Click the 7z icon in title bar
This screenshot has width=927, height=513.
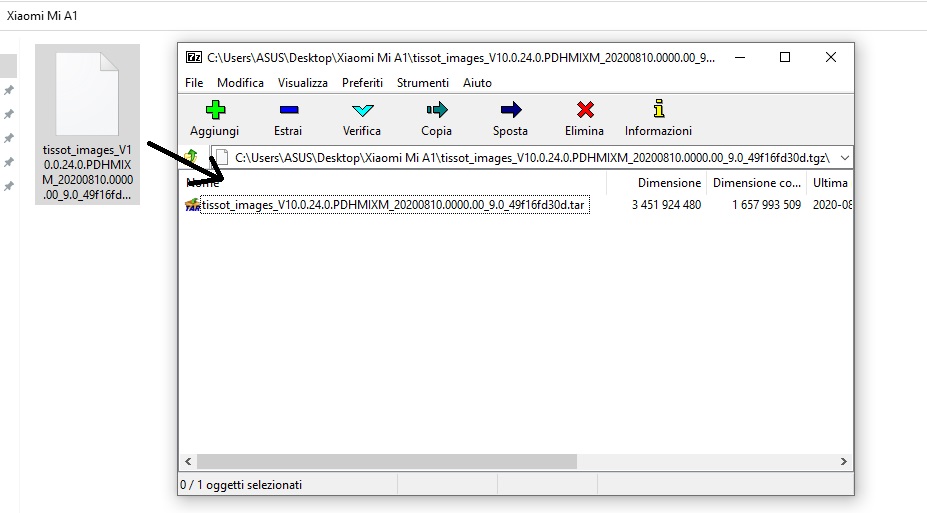(x=193, y=57)
